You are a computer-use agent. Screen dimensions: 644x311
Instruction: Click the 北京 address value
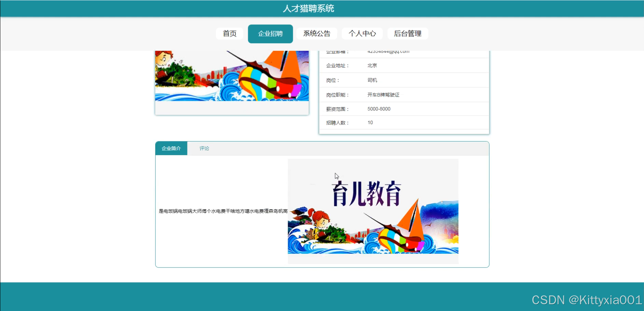[x=372, y=65]
